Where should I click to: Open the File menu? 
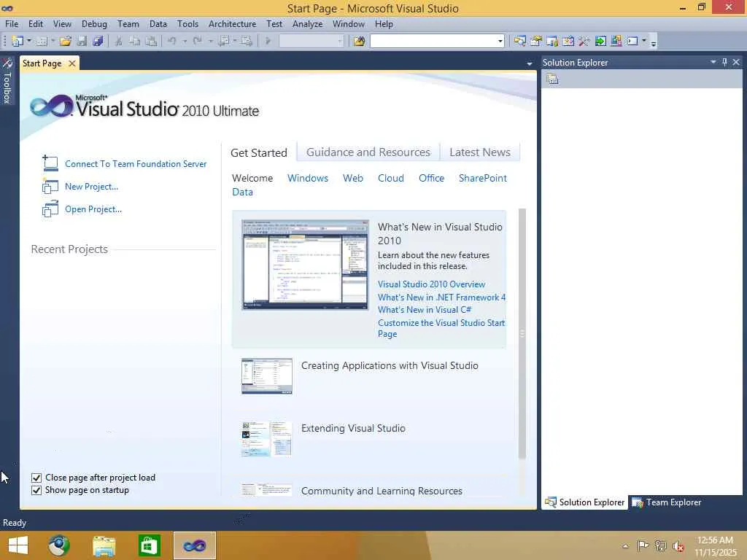tap(12, 24)
